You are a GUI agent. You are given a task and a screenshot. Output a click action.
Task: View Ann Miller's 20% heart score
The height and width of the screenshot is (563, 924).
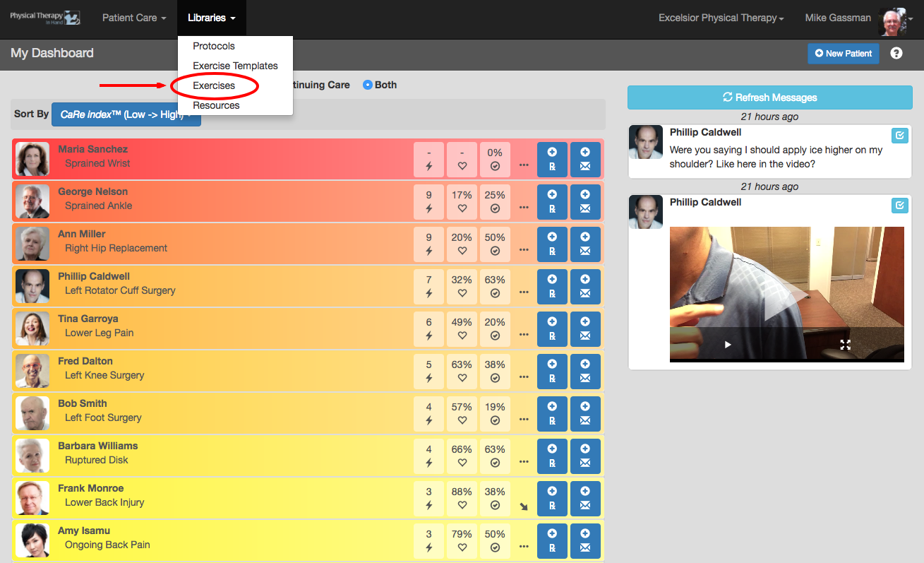point(462,244)
